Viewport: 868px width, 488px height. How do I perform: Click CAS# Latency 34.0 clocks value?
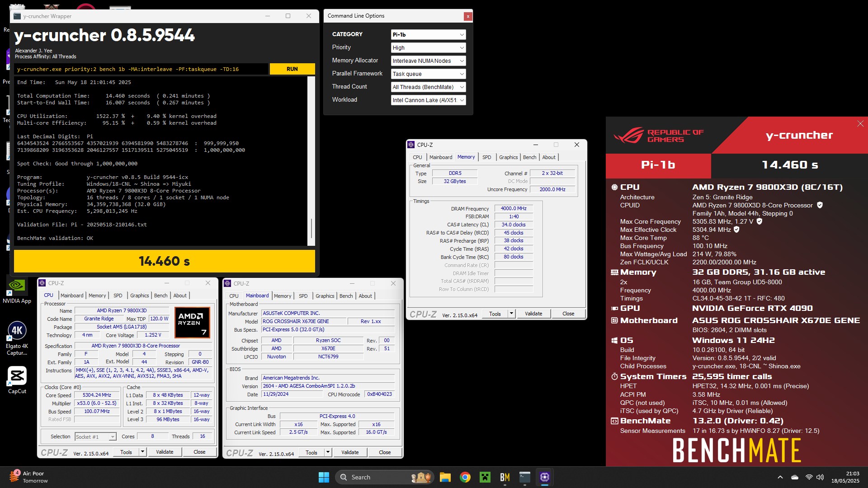click(514, 225)
